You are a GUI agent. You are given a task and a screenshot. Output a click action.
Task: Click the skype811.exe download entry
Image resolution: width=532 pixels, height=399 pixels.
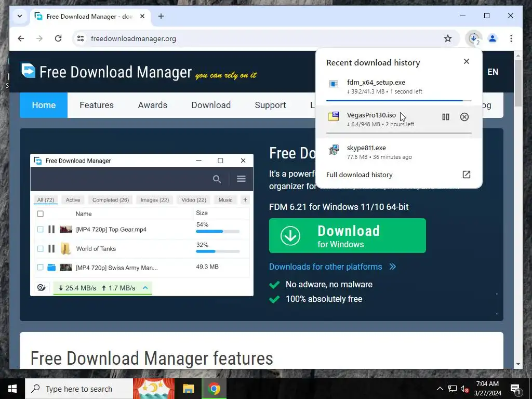[398, 152]
